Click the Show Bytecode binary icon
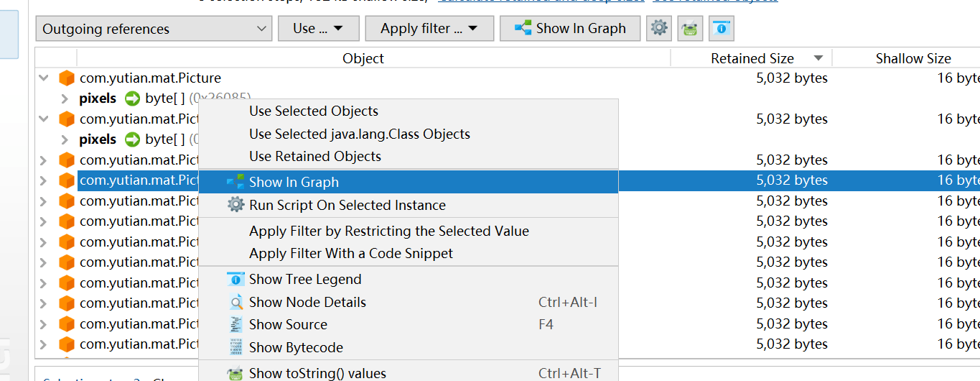This screenshot has height=381, width=980. coord(235,347)
